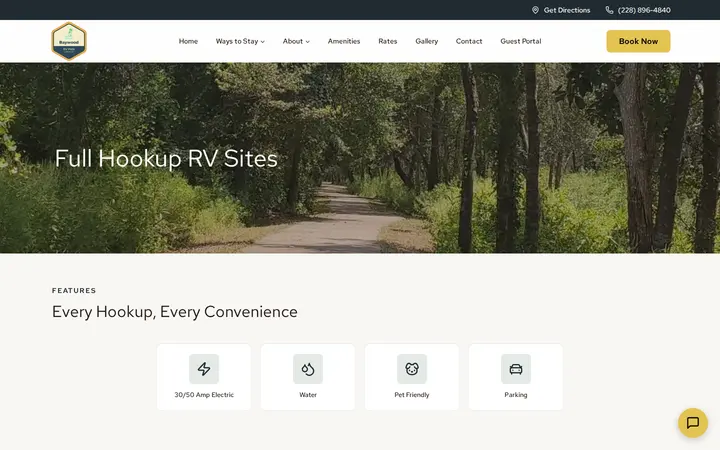Image resolution: width=720 pixels, height=450 pixels.
Task: Click the 30/50 Amp Electric label
Action: pos(204,395)
